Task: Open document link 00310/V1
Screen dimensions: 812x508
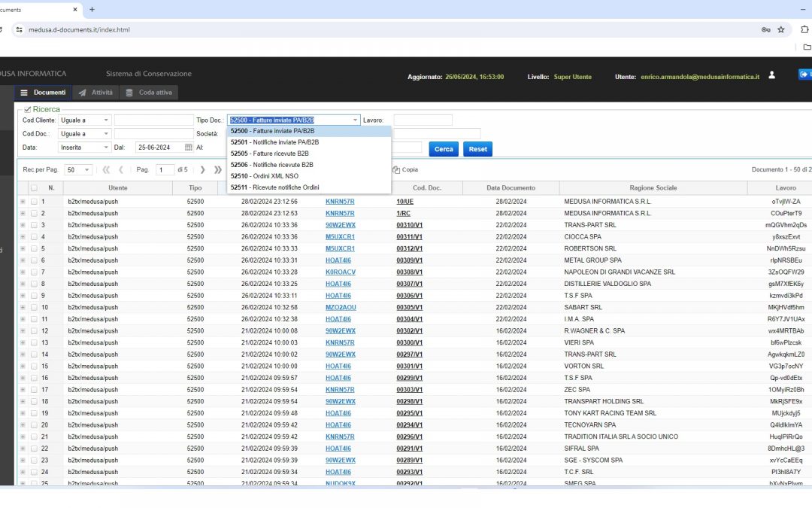Action: (x=409, y=225)
